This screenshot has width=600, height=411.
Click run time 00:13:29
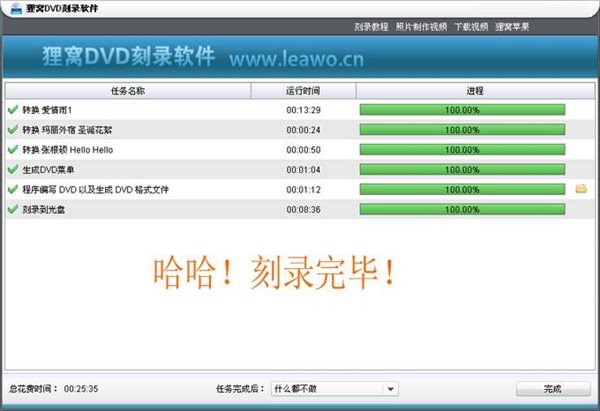[303, 110]
